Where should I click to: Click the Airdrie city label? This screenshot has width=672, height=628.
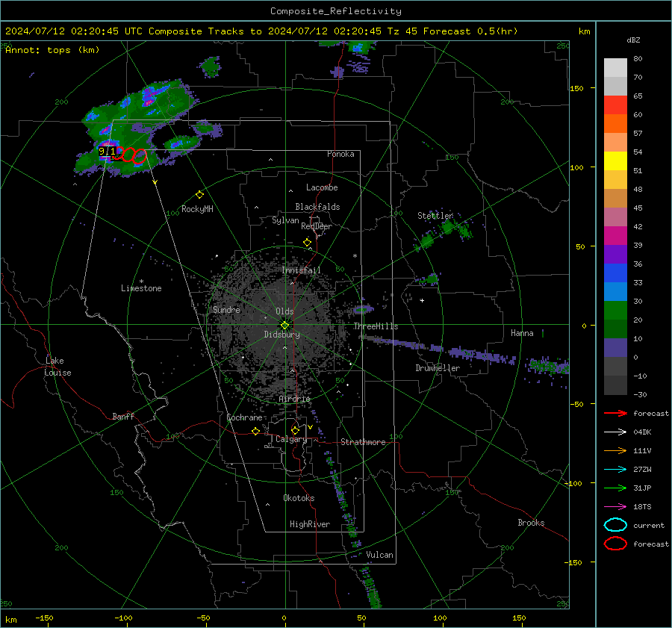pyautogui.click(x=294, y=399)
